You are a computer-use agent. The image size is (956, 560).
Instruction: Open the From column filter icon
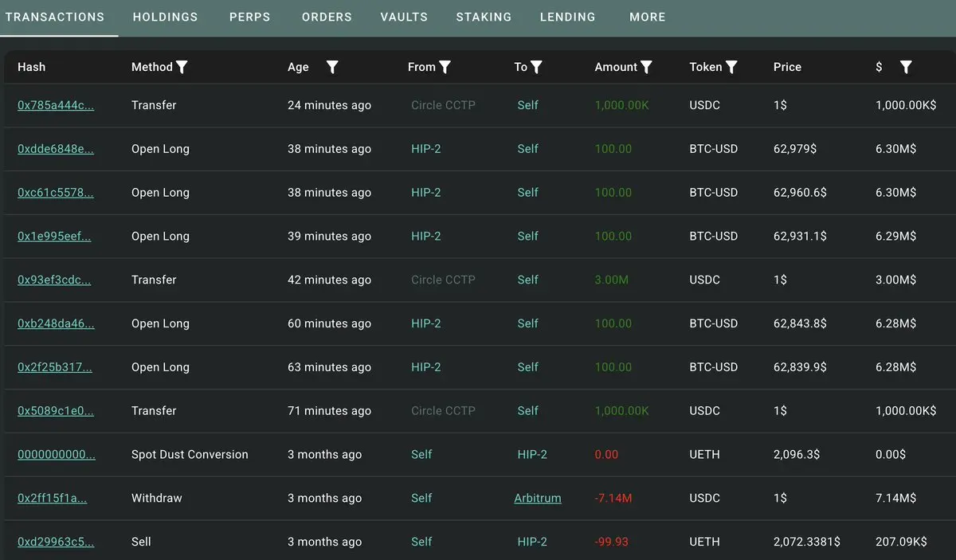[445, 67]
